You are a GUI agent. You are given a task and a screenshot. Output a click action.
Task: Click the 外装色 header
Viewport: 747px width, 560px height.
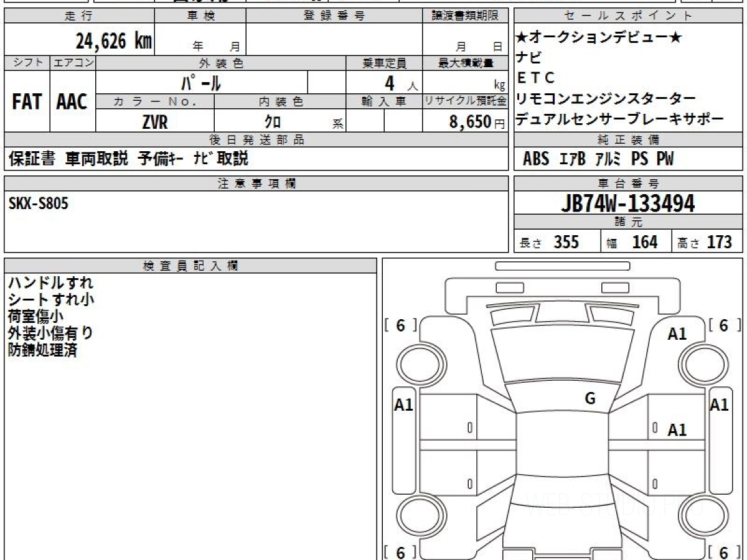(221, 63)
